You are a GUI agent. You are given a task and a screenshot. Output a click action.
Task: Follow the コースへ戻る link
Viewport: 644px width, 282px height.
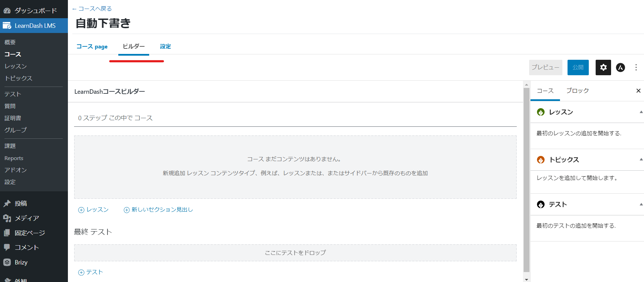(x=92, y=9)
